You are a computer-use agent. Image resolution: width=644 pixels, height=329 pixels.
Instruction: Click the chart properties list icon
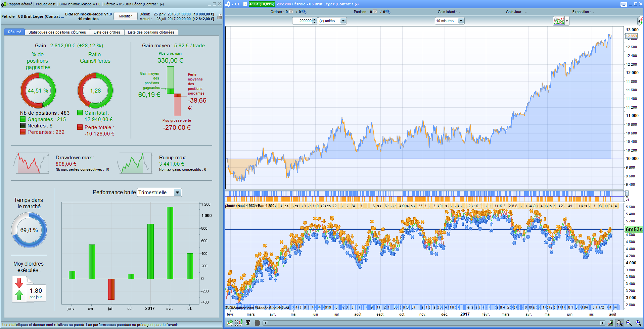coord(248,323)
